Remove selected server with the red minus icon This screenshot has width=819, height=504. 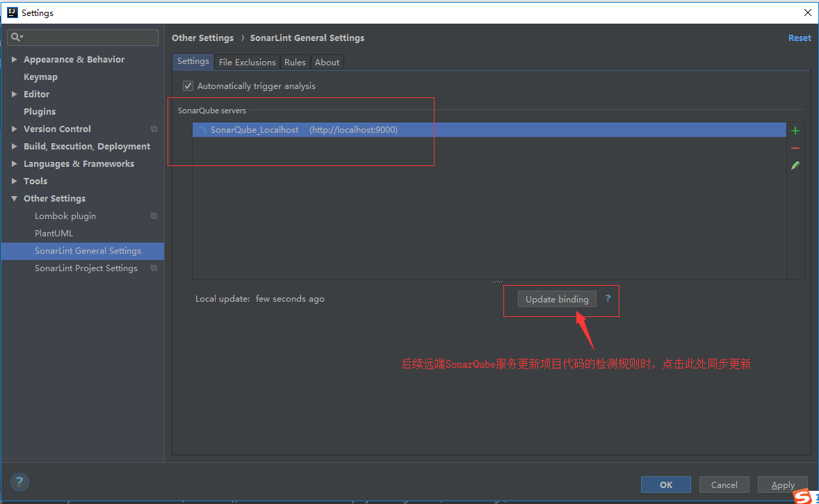[x=795, y=148]
